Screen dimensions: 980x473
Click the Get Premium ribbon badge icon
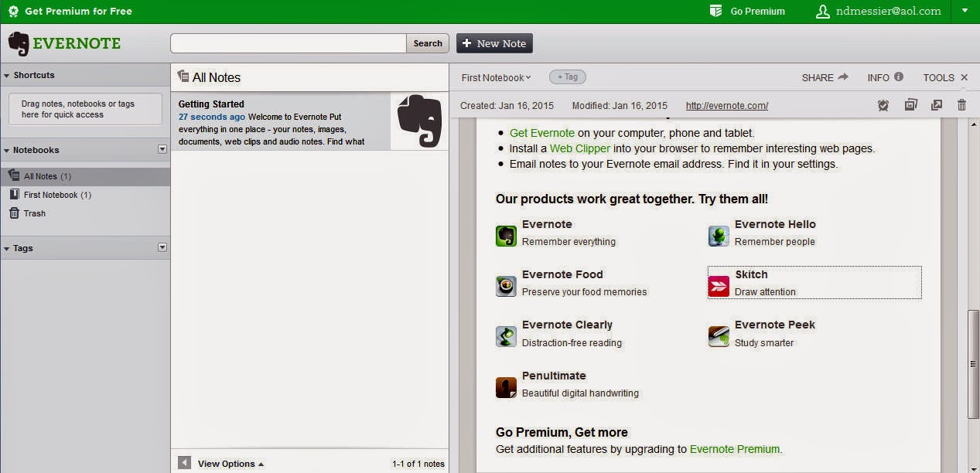[13, 12]
